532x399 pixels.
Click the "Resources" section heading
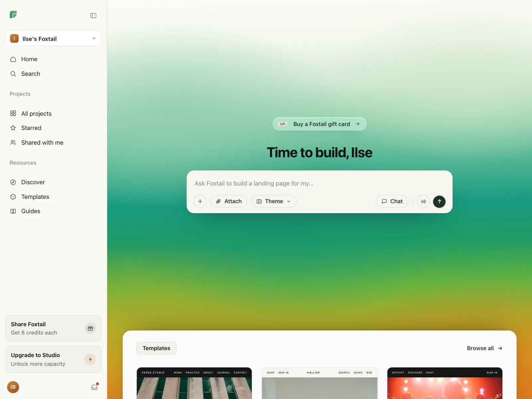[23, 163]
